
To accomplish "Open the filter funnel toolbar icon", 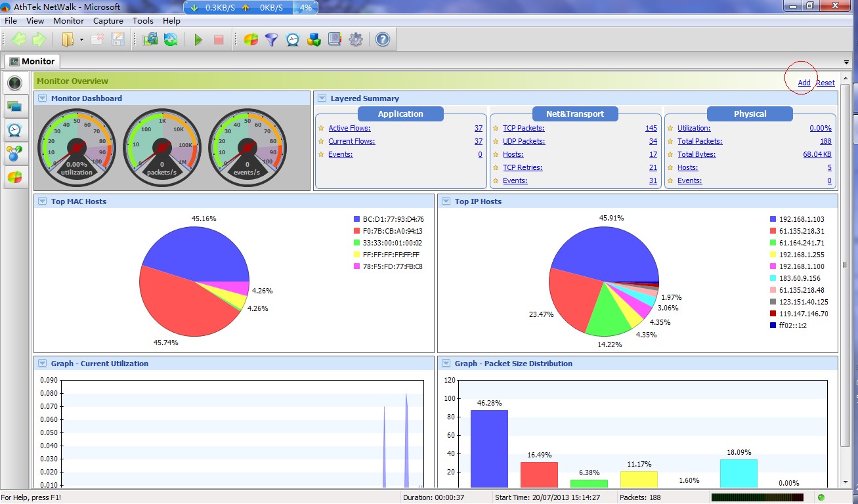I will coord(272,39).
